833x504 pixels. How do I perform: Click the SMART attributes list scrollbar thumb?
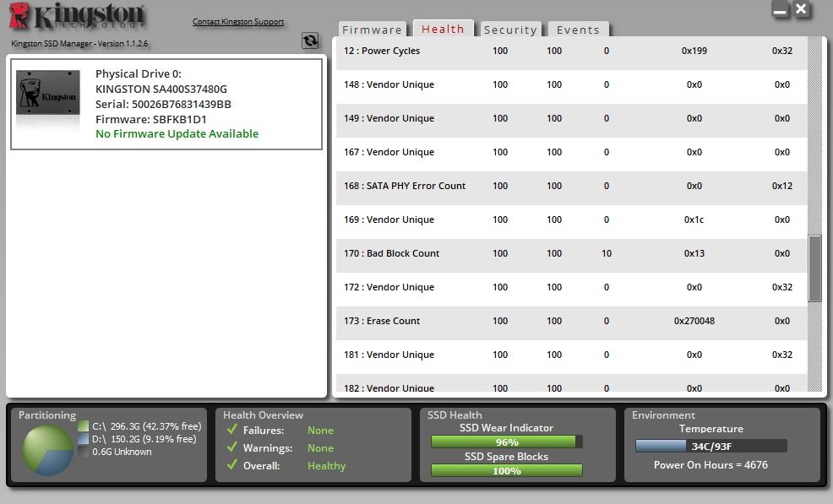(814, 268)
